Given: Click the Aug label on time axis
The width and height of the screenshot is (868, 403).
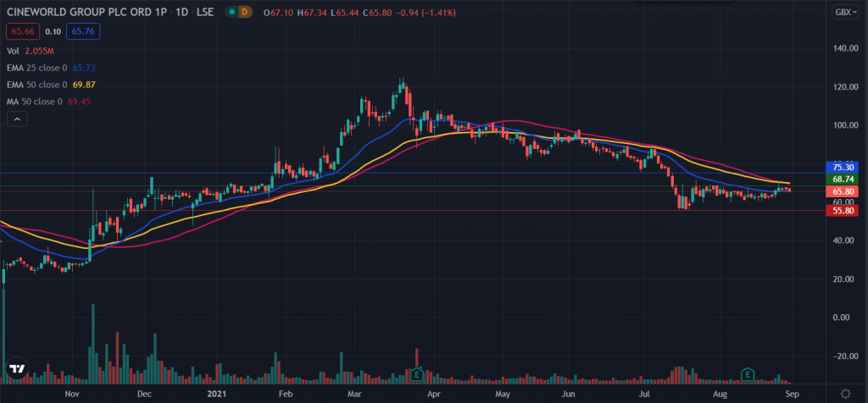Looking at the screenshot, I should click(720, 395).
